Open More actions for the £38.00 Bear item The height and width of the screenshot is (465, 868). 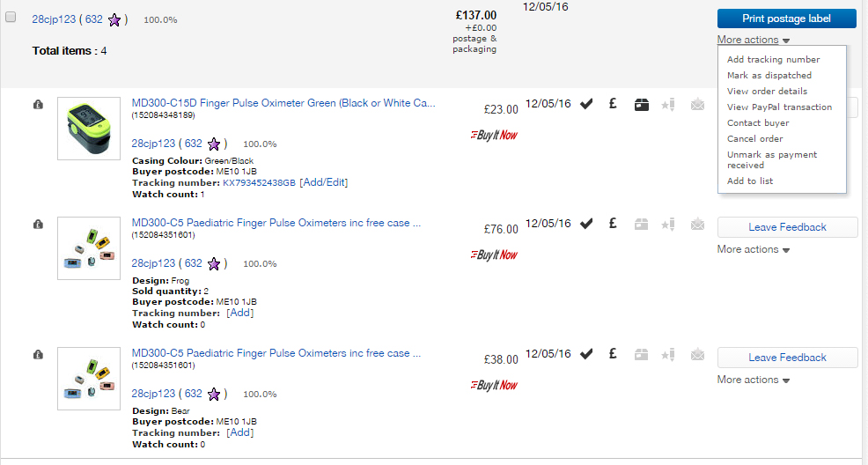753,380
